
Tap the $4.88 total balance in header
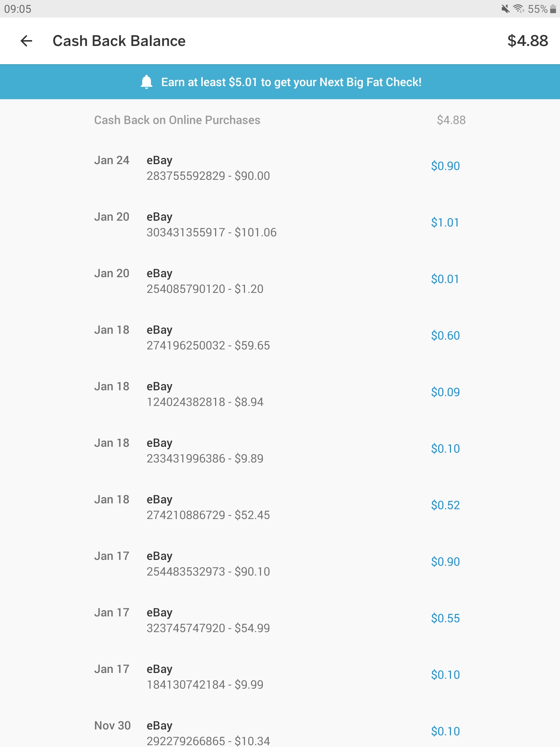coord(527,41)
